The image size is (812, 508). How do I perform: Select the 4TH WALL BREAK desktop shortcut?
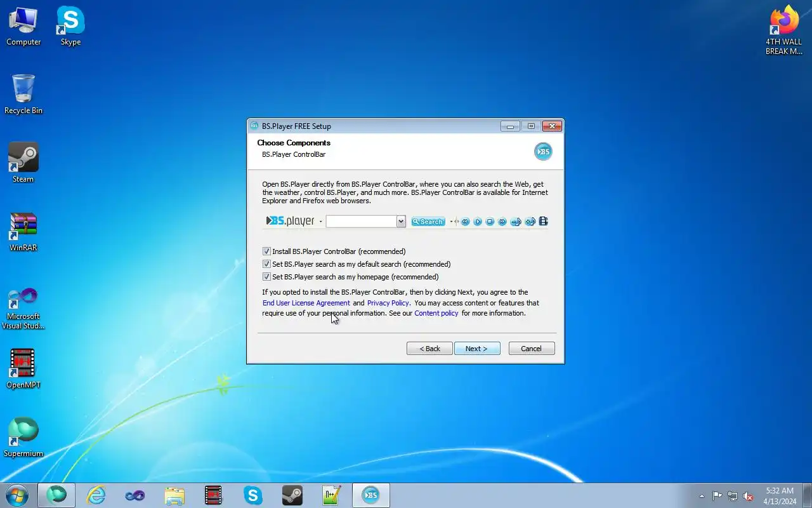click(784, 31)
